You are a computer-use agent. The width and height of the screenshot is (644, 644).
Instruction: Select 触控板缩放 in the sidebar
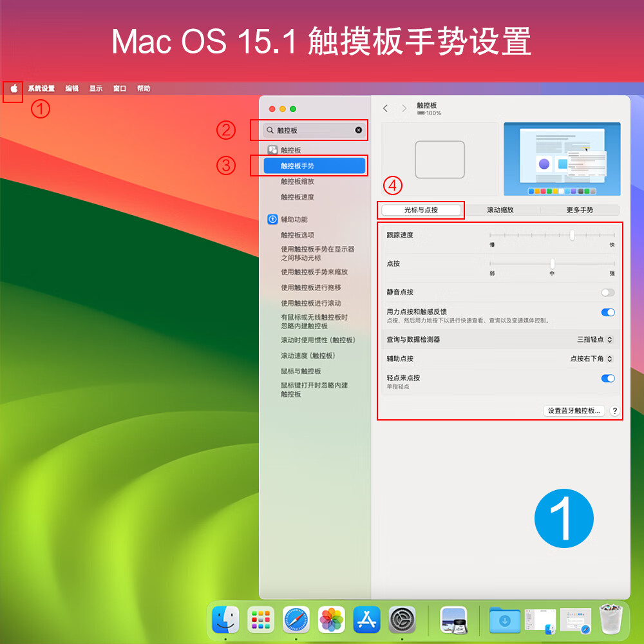298,182
